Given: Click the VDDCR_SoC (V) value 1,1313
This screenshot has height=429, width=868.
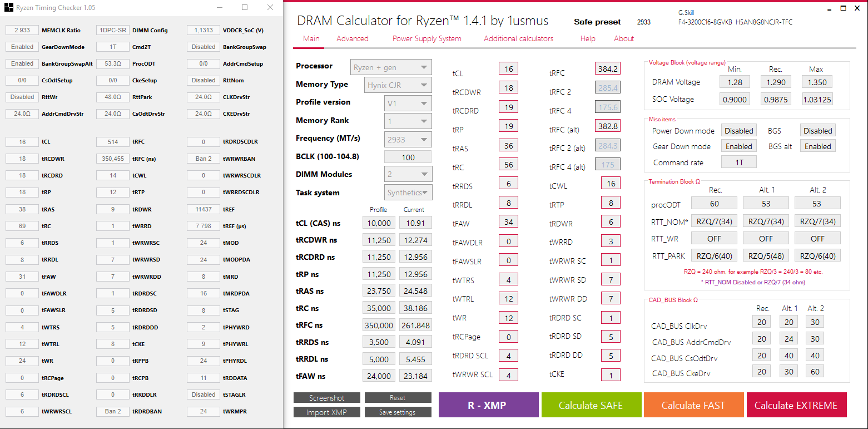Looking at the screenshot, I should pyautogui.click(x=204, y=30).
